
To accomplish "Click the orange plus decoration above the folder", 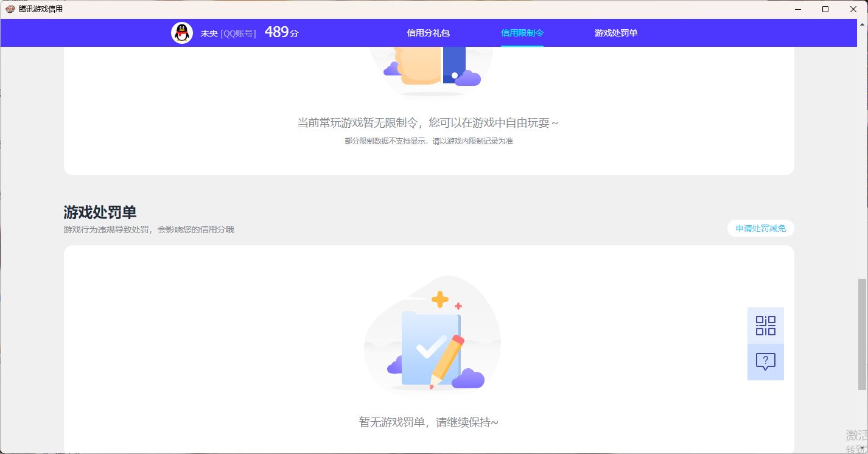I will click(x=440, y=299).
